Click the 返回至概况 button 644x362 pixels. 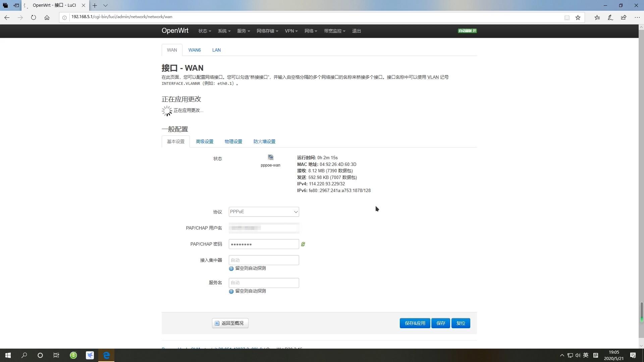click(230, 323)
